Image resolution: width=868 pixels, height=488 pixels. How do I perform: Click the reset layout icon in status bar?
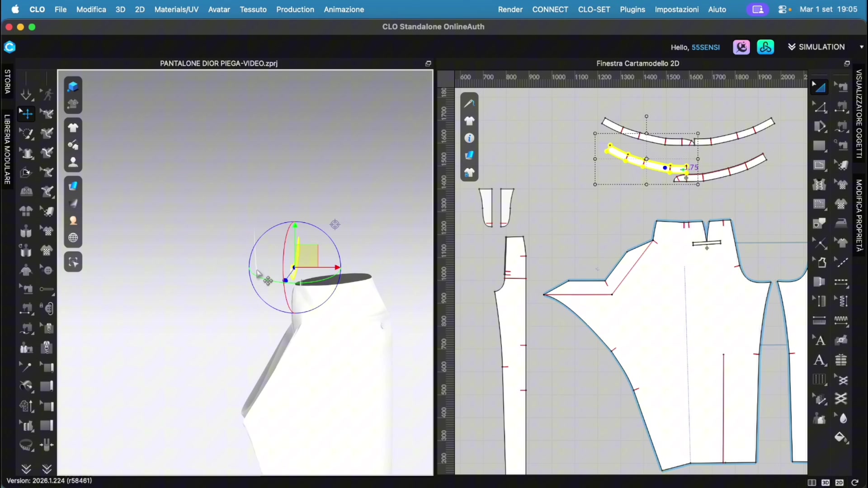click(854, 482)
